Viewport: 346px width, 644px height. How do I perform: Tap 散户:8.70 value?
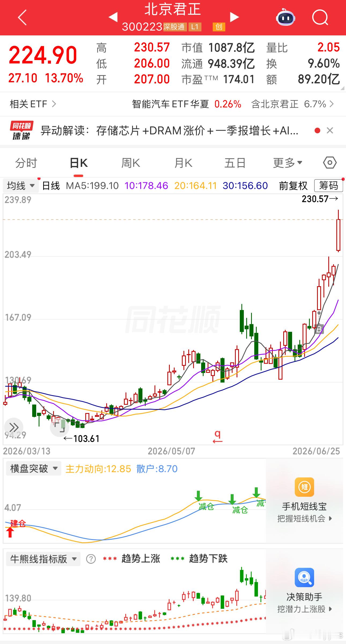click(157, 469)
